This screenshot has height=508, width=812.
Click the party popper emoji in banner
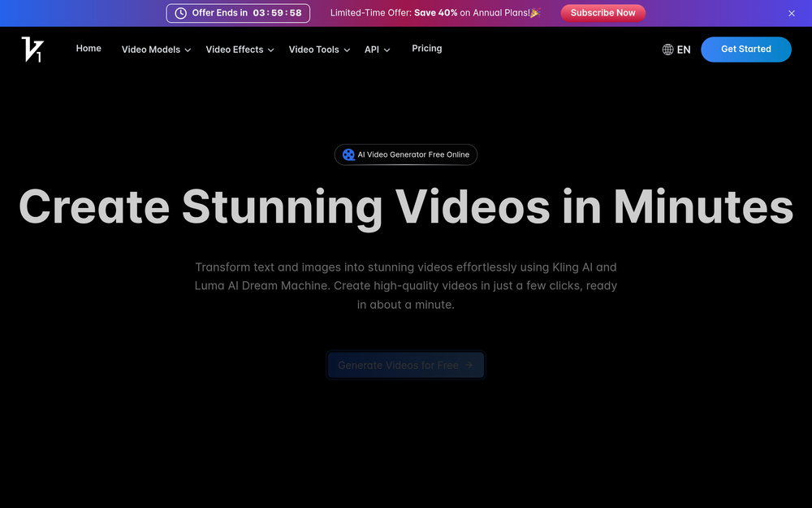[535, 12]
